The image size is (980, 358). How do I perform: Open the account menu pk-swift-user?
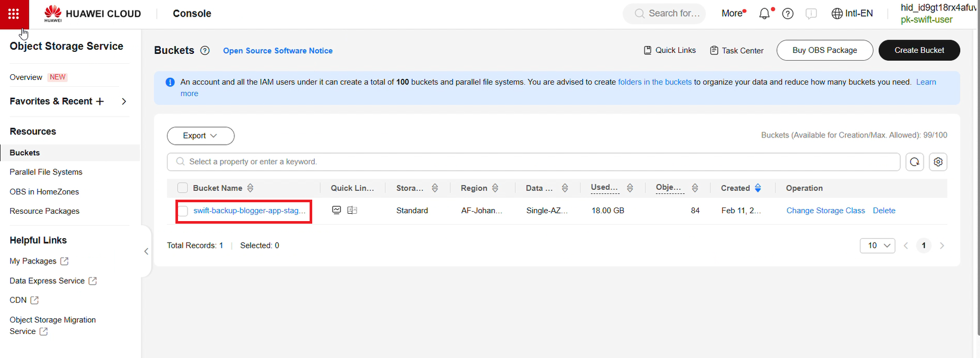[926, 20]
